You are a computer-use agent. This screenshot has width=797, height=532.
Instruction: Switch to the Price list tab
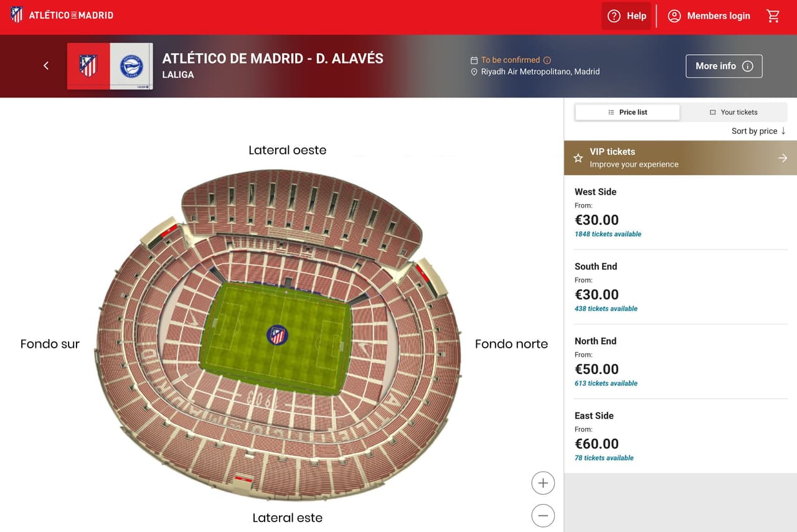tap(628, 112)
